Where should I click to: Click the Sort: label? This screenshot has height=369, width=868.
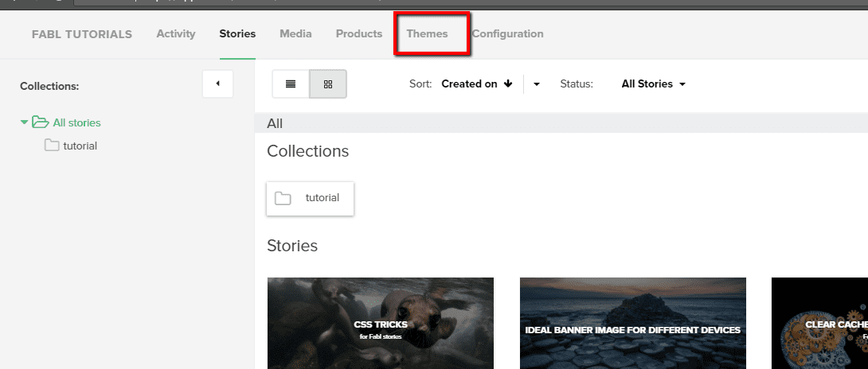(420, 84)
